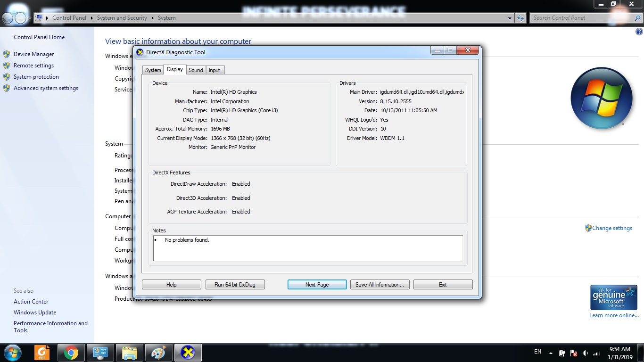Select the System tab in DxDiag
Screen dimensions: 644x362
click(153, 70)
